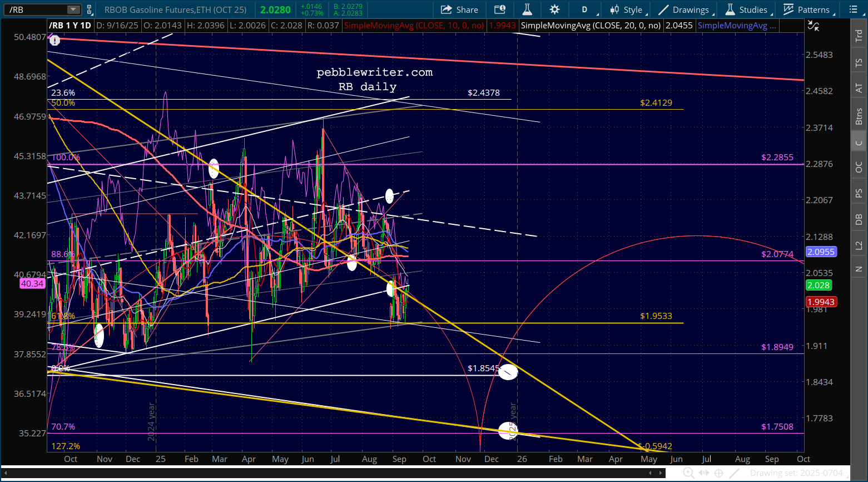868x482 pixels.
Task: Click the chart info card icon
Action: click(x=500, y=9)
